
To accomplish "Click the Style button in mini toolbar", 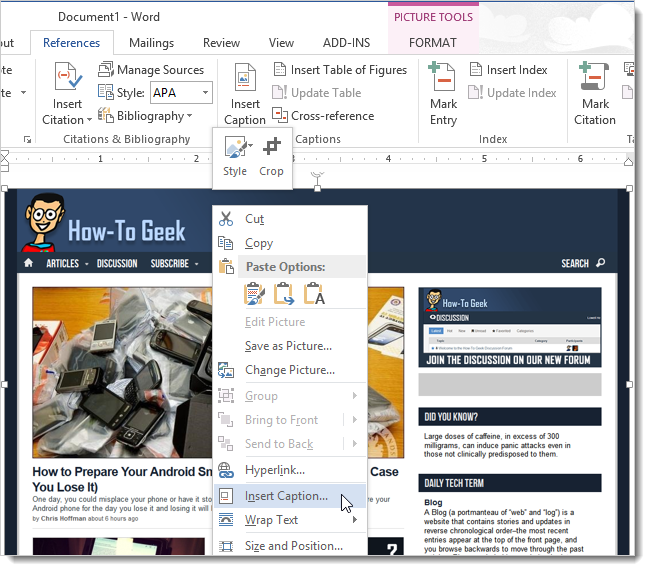I will pyautogui.click(x=235, y=158).
